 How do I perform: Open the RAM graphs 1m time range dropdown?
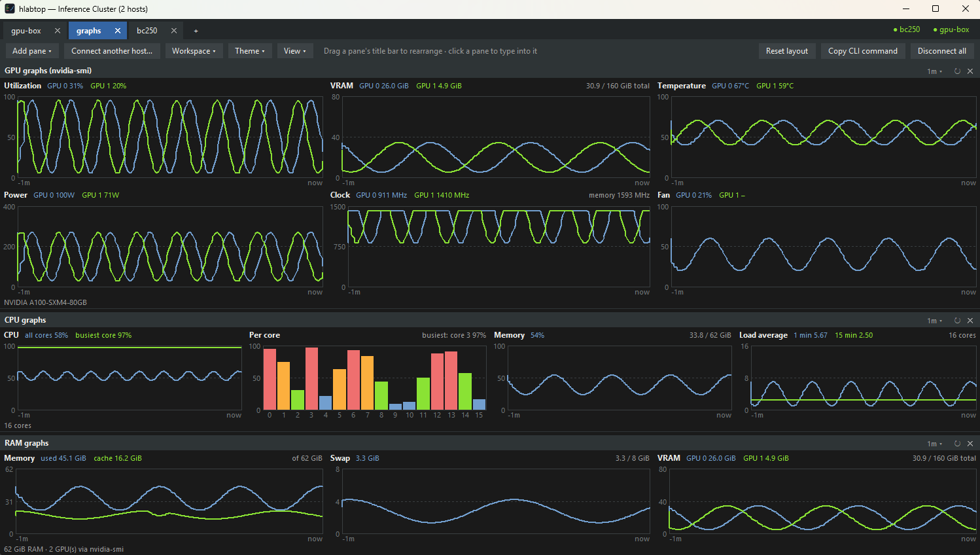point(935,444)
